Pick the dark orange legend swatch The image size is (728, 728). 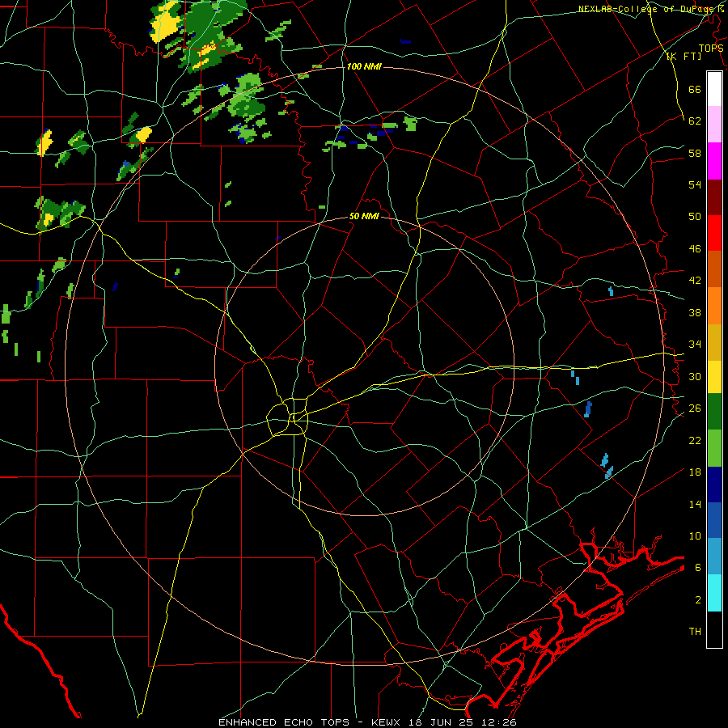(714, 269)
